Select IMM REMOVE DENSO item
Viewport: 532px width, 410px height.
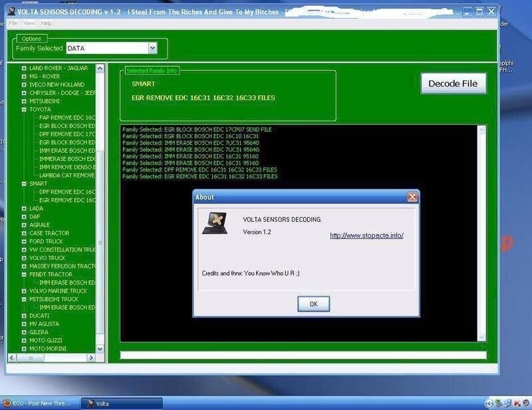67,167
